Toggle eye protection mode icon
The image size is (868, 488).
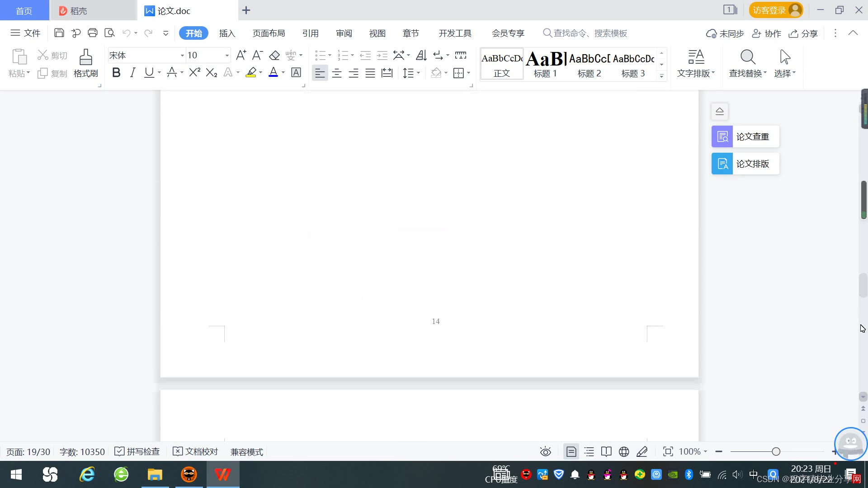point(546,451)
